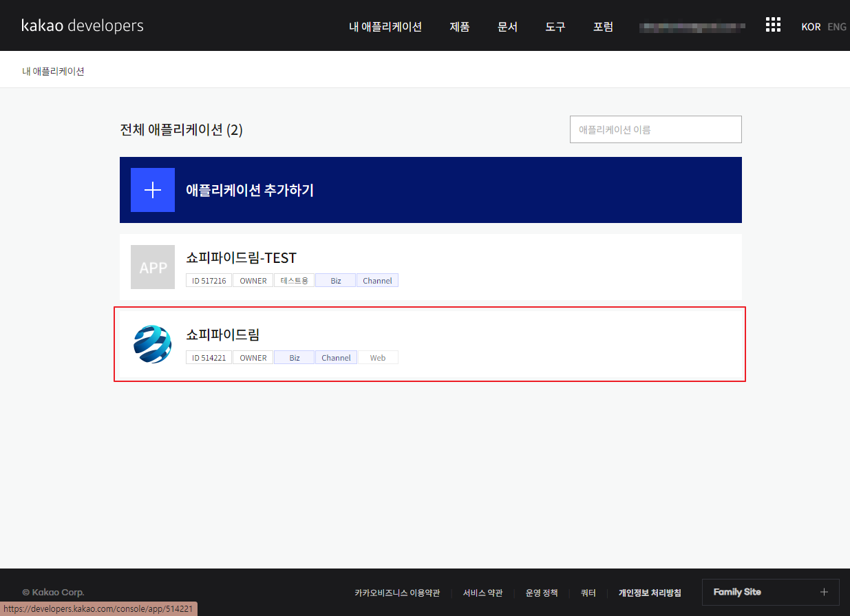Open the 도구 menu
The image size is (850, 616).
point(555,27)
